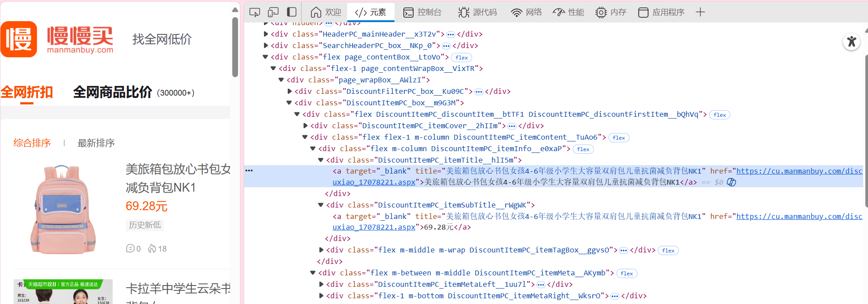The image size is (868, 304).
Task: Collapse the DiscountItemPC_itemContent__TuAo6 div
Action: point(305,137)
